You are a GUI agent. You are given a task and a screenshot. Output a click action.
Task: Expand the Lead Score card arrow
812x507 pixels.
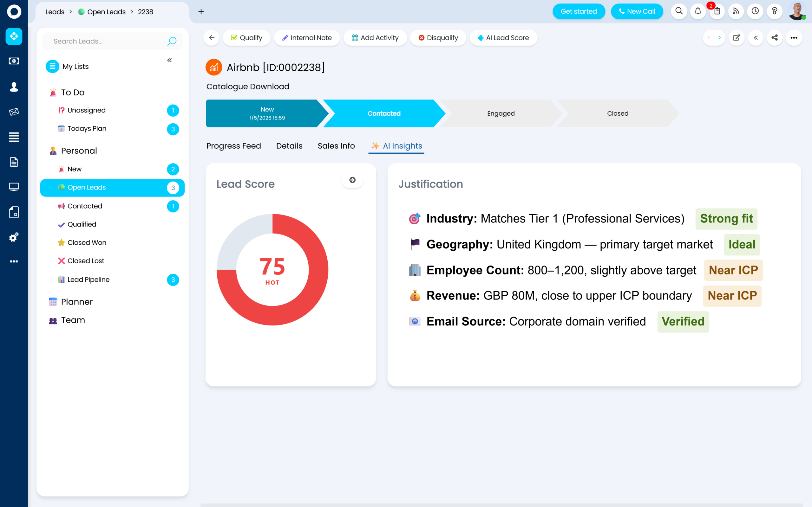click(x=352, y=180)
